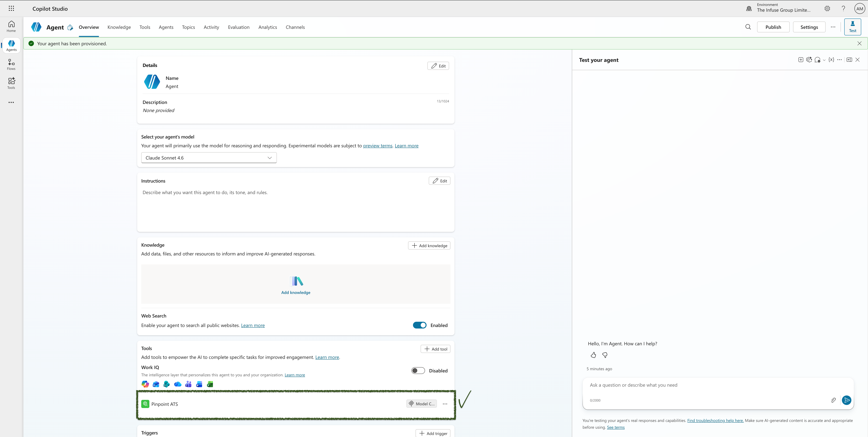Open the environment picker icon
Viewport: 868px width, 437px height.
pos(749,9)
